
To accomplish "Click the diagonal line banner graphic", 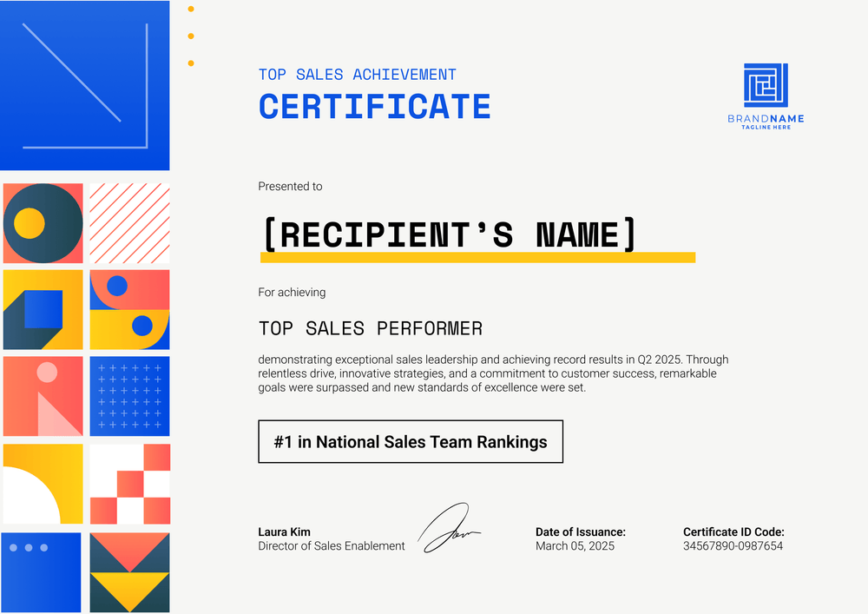I will tap(84, 85).
